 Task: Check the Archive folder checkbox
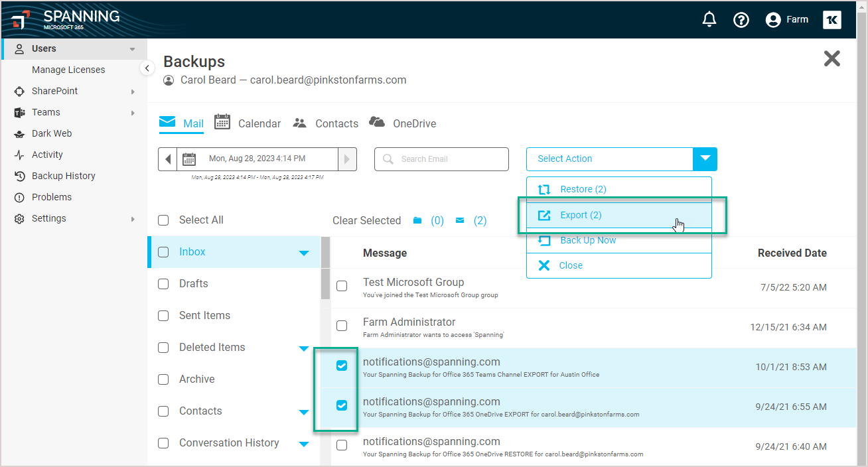point(163,379)
